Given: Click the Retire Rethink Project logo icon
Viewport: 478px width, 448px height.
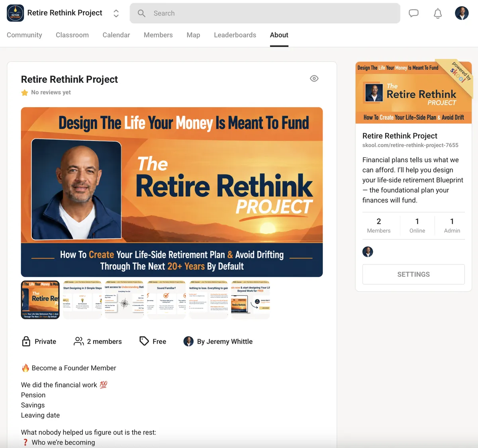Looking at the screenshot, I should (x=16, y=13).
